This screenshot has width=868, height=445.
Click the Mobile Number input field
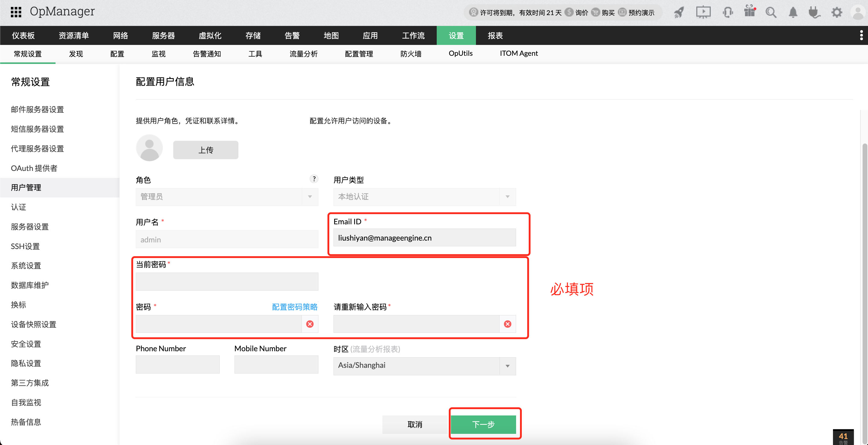point(276,365)
